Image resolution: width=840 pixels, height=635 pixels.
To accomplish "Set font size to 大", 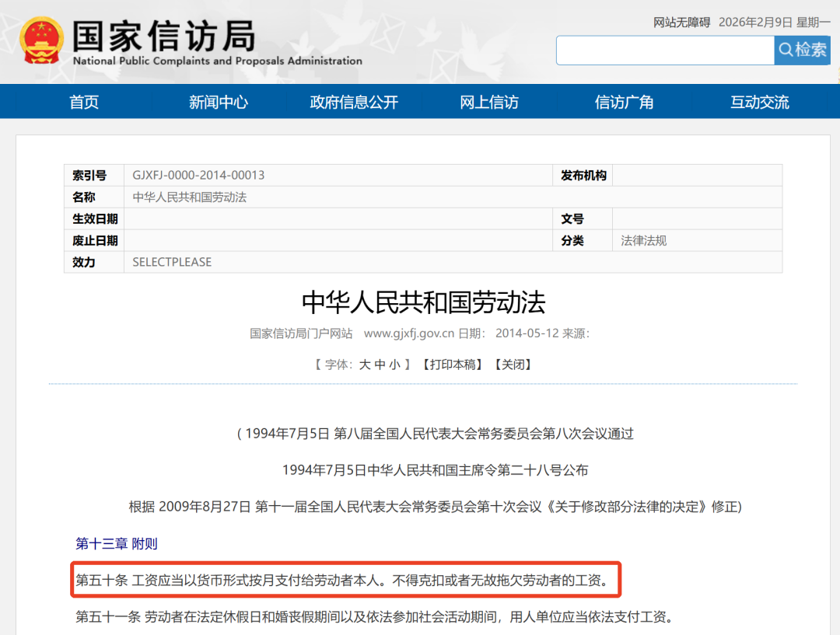I will click(x=365, y=364).
